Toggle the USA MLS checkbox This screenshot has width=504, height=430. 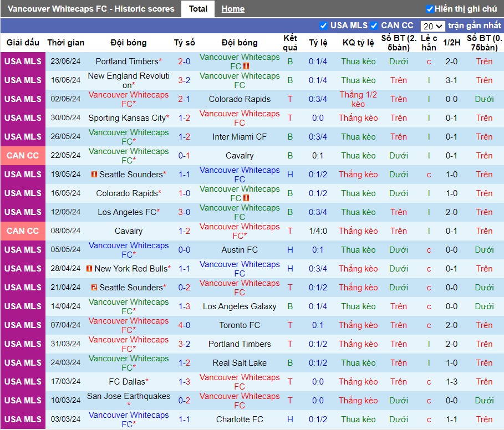tap(323, 25)
